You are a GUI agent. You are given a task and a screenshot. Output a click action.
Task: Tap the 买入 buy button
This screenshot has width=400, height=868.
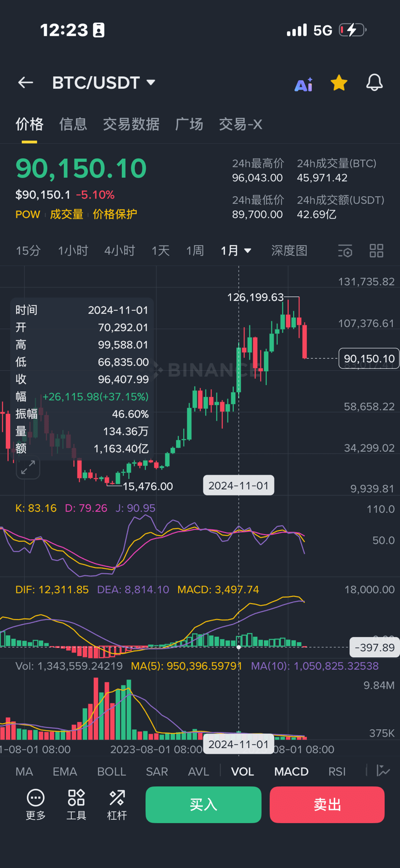(x=203, y=805)
